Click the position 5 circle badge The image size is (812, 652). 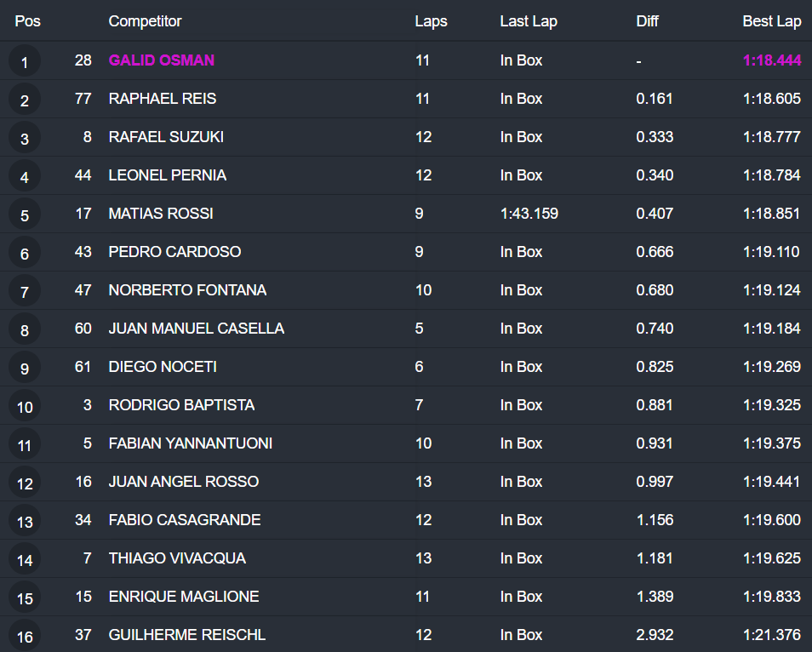25,214
